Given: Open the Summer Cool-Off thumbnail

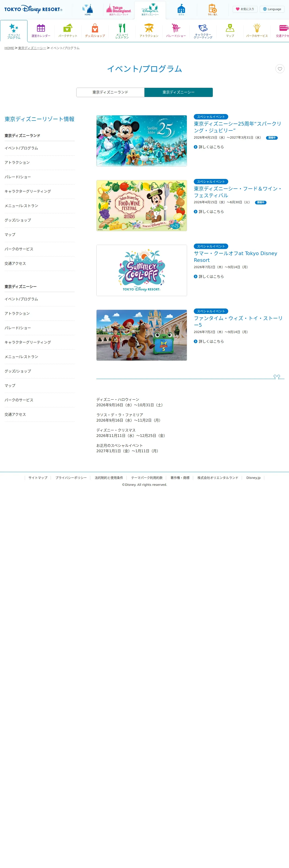Looking at the screenshot, I should coord(142,270).
